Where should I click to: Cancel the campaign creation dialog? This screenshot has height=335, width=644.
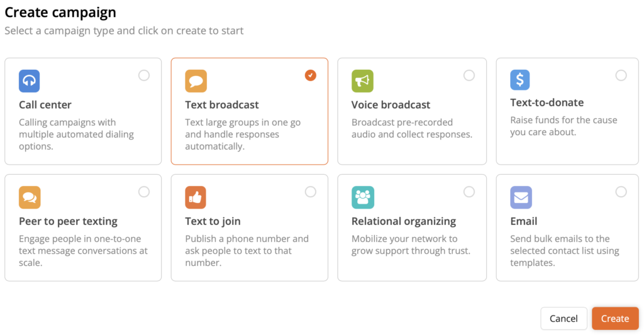(x=563, y=319)
